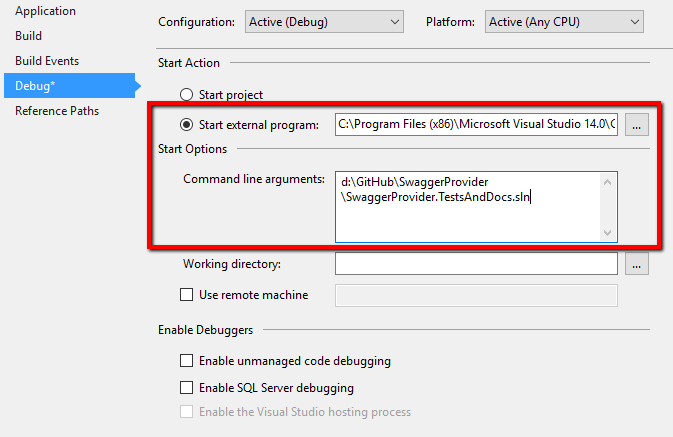Browse for the external program file

pyautogui.click(x=638, y=125)
